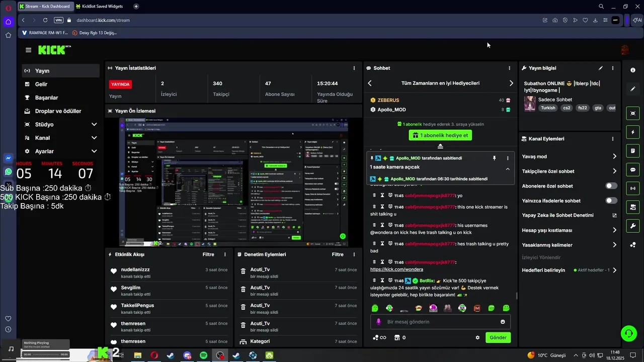Open Kanal Eylemleri three-dot options

[612, 139]
